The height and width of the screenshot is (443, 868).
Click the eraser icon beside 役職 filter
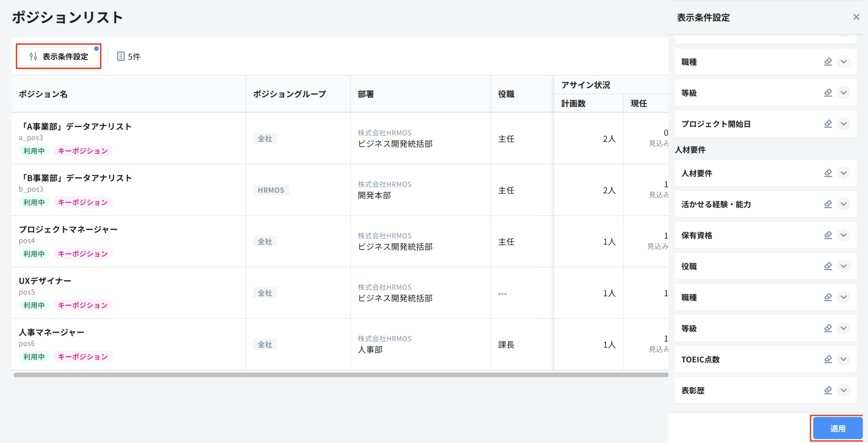pyautogui.click(x=828, y=266)
